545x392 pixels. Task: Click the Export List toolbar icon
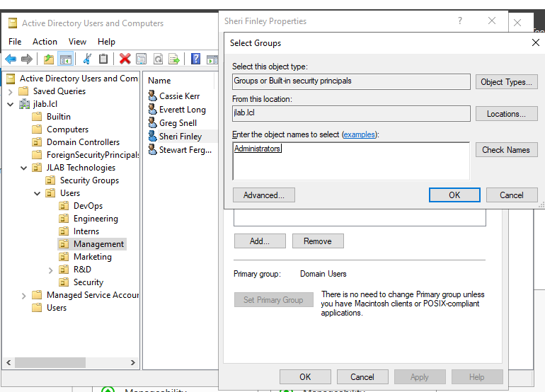click(174, 59)
